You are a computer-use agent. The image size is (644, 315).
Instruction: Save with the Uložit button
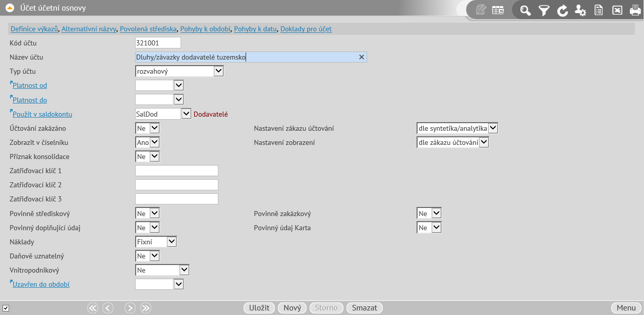[x=260, y=308]
